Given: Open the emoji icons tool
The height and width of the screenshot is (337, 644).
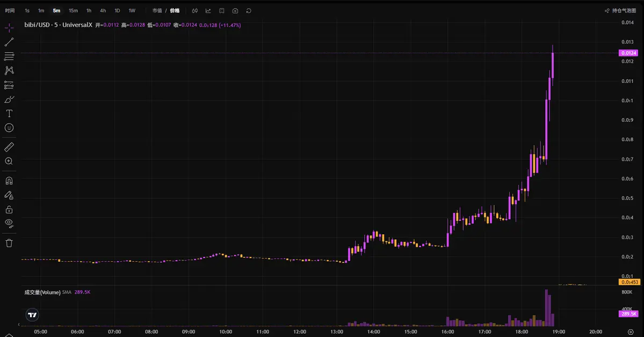Looking at the screenshot, I should tap(9, 128).
